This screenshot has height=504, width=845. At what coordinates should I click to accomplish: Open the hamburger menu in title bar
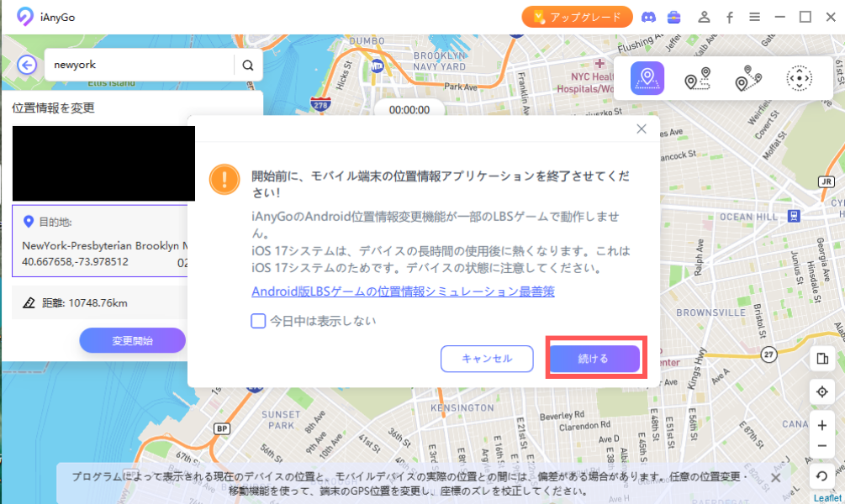pyautogui.click(x=754, y=17)
